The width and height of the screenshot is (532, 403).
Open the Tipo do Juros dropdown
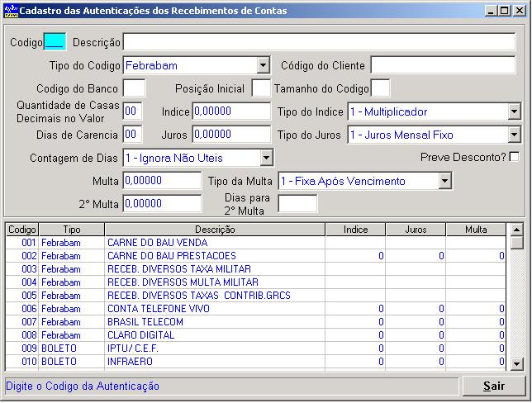coord(515,135)
